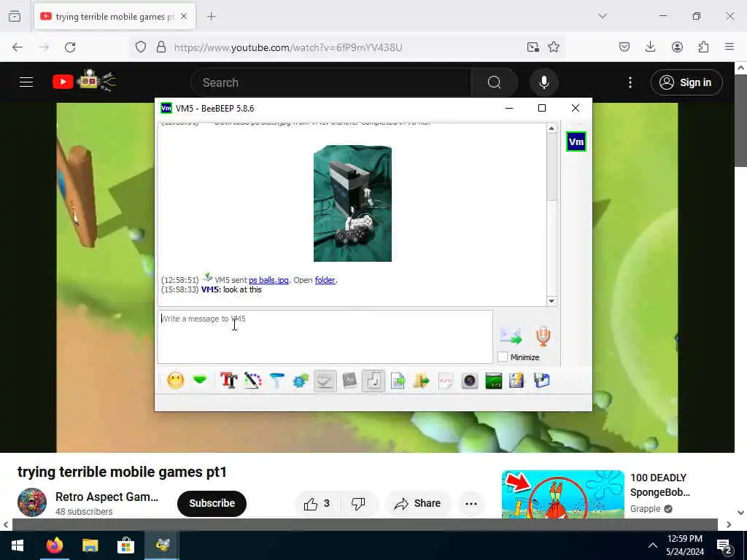Record a voice message with microphone icon
747x560 pixels.
[543, 335]
